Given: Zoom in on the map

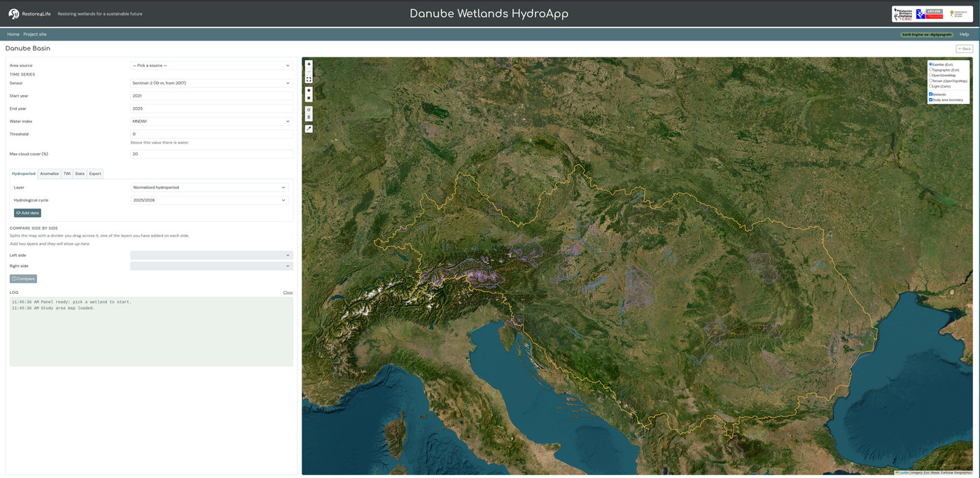Looking at the screenshot, I should click(x=309, y=64).
